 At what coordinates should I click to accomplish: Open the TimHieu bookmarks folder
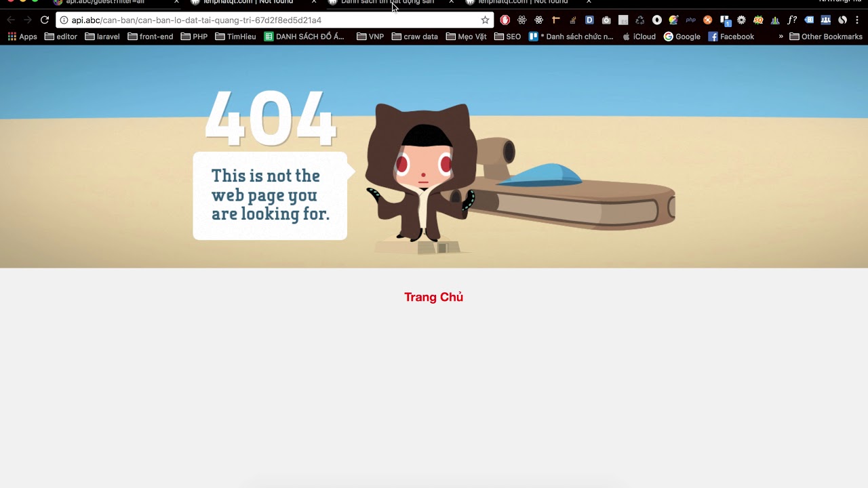coord(236,37)
